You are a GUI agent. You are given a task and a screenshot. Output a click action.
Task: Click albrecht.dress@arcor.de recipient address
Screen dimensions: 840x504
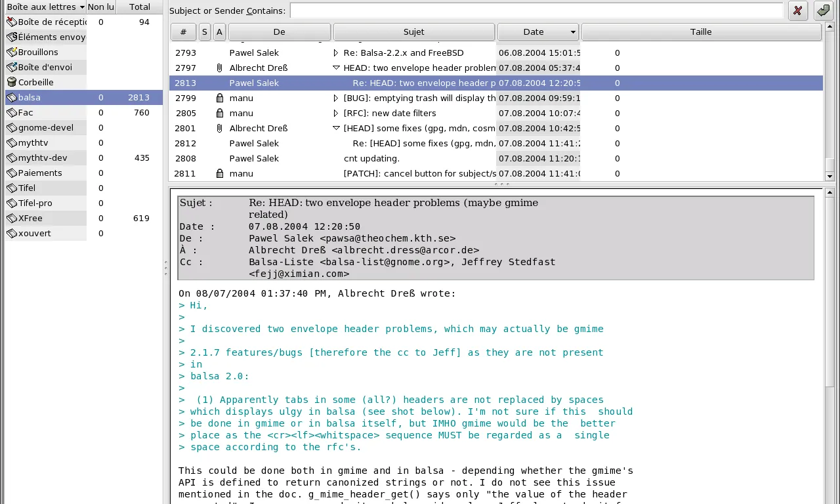pyautogui.click(x=406, y=250)
